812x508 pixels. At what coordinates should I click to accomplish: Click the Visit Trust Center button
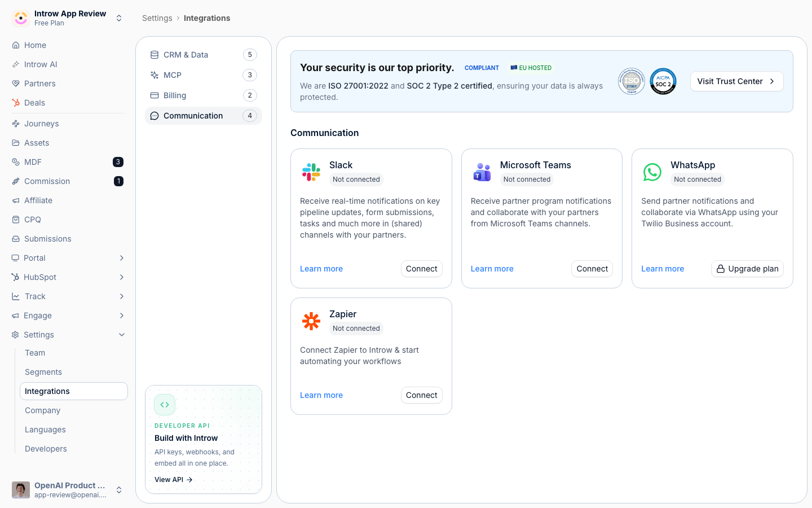tap(736, 81)
